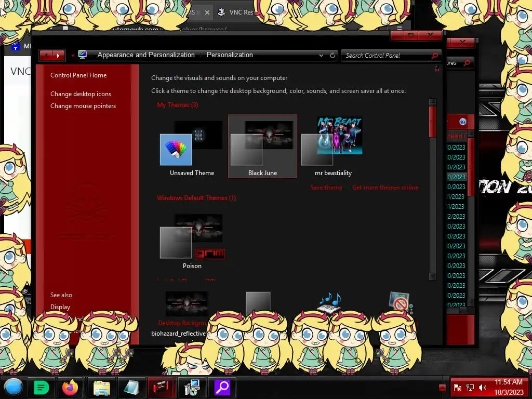Screen dimensions: 532x399
Task: Click the Windows Default Themes (1) heading
Action: 196,198
